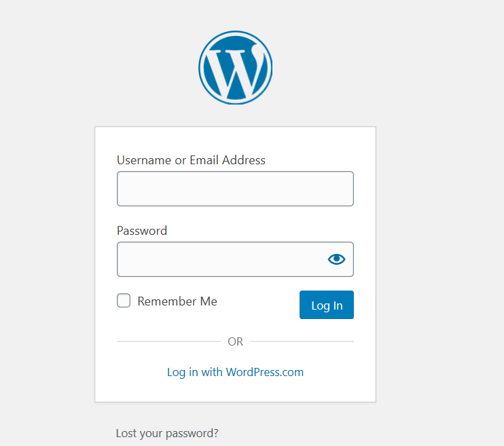Follow the Lost your password? link

tap(167, 433)
